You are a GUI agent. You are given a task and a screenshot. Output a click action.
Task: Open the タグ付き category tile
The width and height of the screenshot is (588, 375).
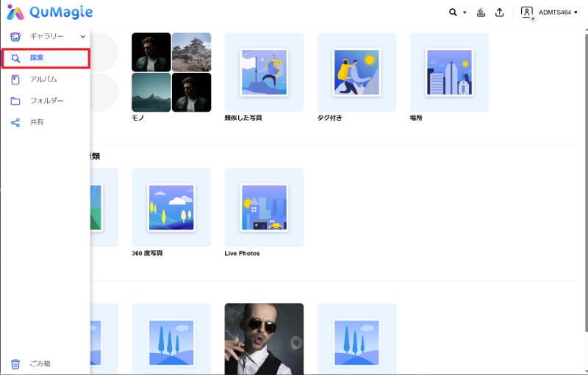(x=356, y=72)
